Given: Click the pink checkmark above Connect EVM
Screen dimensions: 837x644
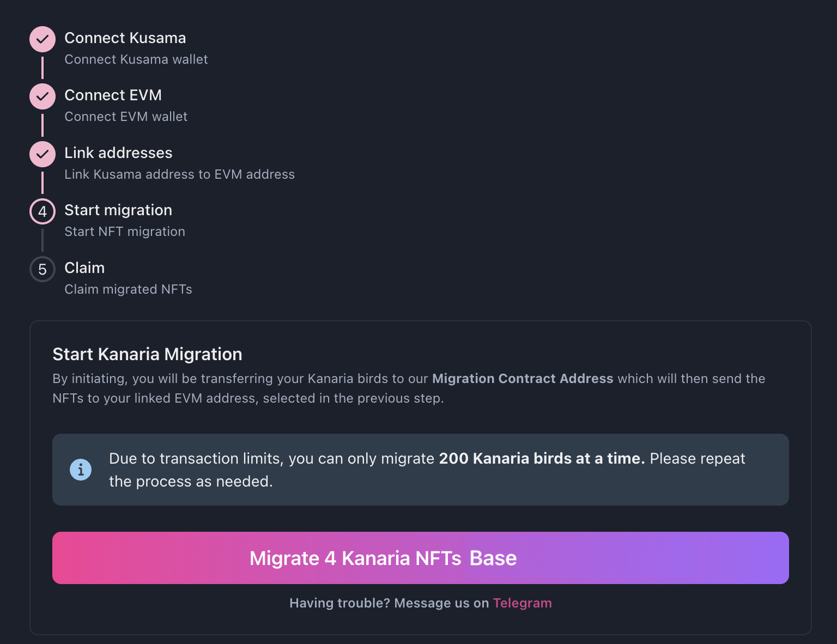Looking at the screenshot, I should pyautogui.click(x=42, y=39).
